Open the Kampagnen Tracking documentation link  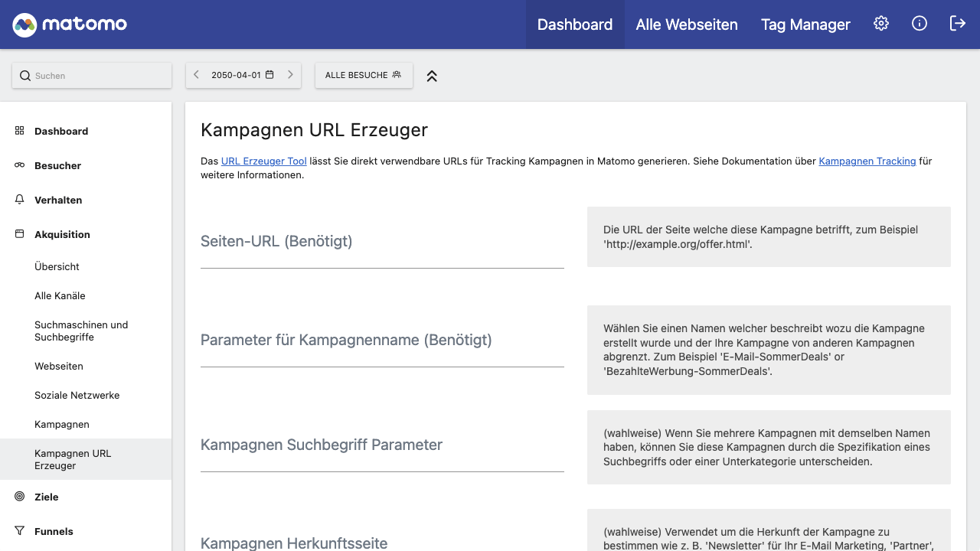[867, 161]
